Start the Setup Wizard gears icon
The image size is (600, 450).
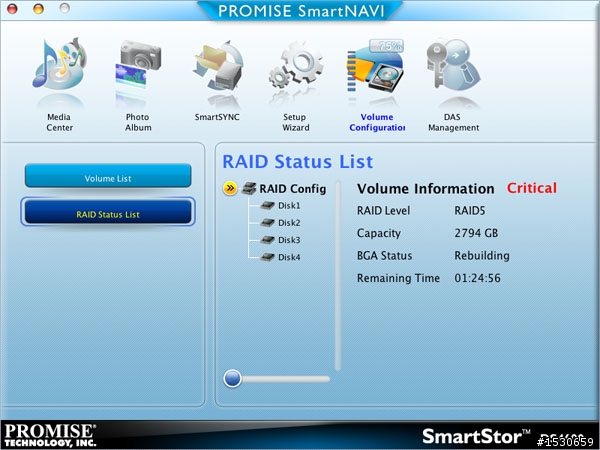(295, 65)
